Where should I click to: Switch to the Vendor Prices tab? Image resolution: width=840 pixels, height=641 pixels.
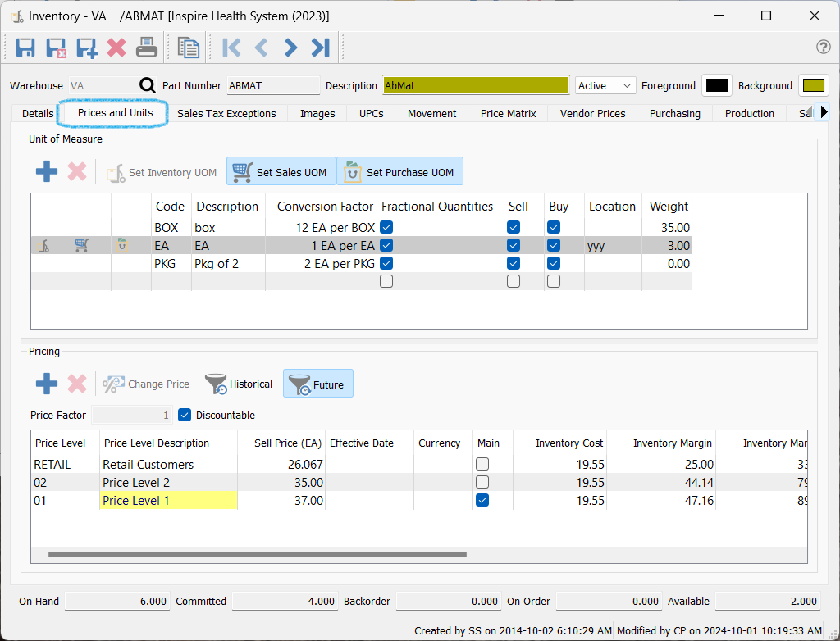tap(592, 114)
